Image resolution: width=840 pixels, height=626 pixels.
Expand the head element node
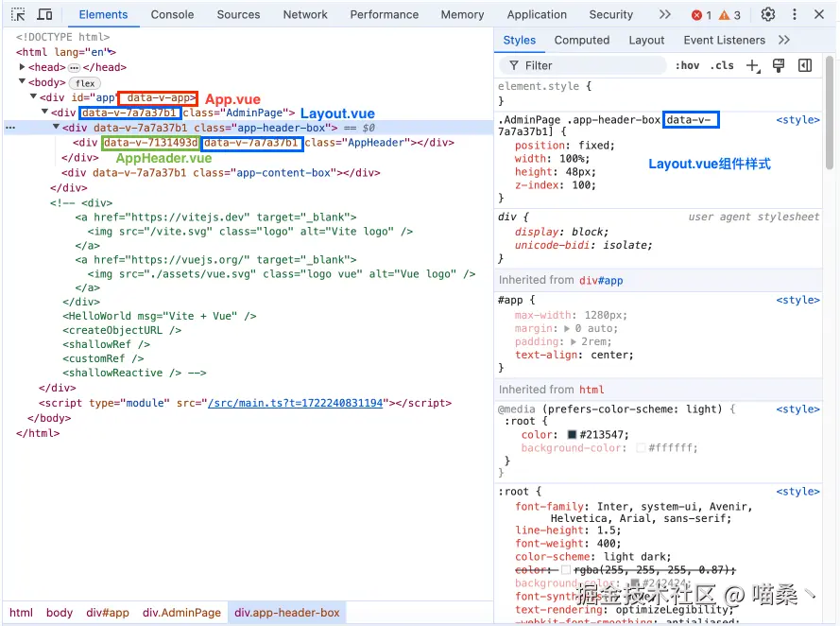click(x=23, y=67)
